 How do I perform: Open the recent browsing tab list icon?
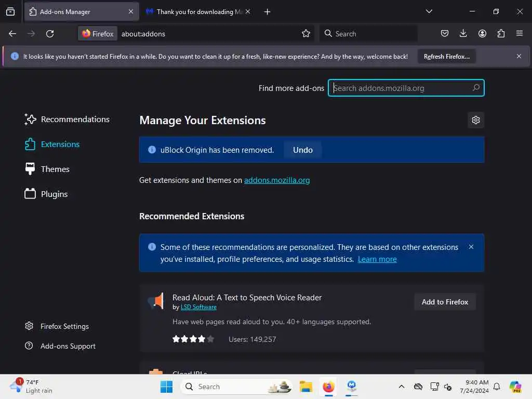pyautogui.click(x=10, y=11)
